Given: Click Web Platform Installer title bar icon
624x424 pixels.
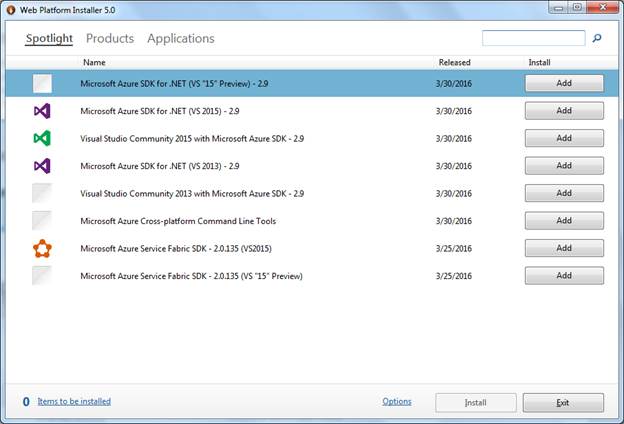Looking at the screenshot, I should (x=11, y=10).
